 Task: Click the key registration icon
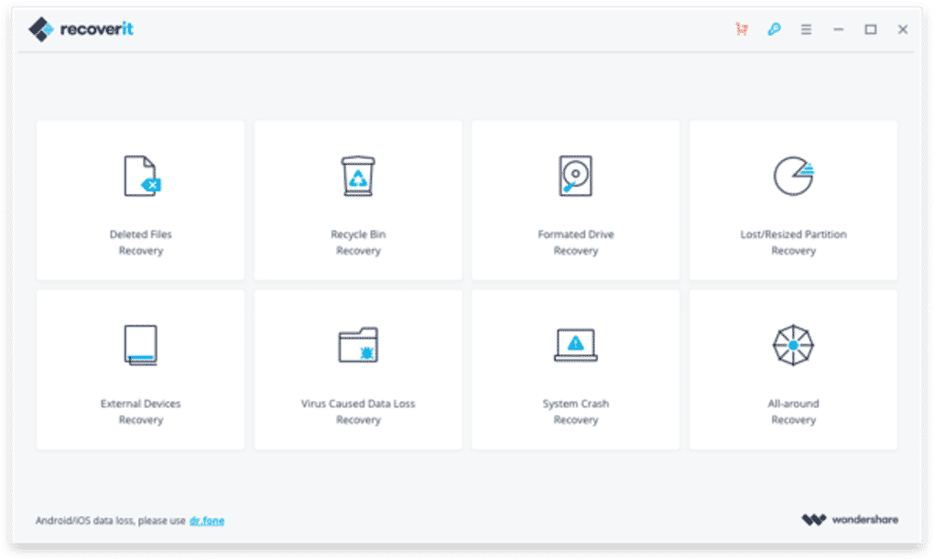pos(774,29)
